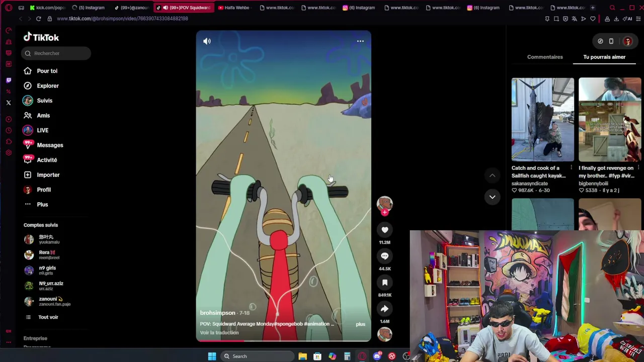Open downloads icon in Opera toolbar
This screenshot has height=362, width=644.
click(616, 19)
